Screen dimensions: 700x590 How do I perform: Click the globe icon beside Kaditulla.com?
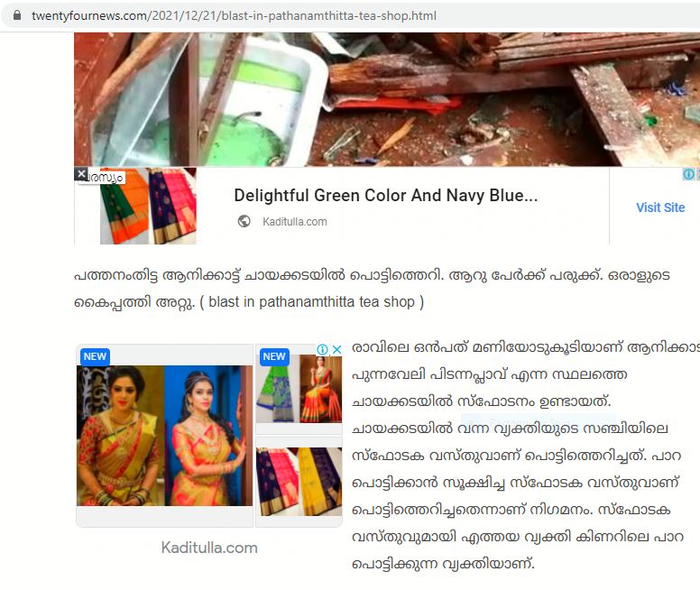[244, 221]
